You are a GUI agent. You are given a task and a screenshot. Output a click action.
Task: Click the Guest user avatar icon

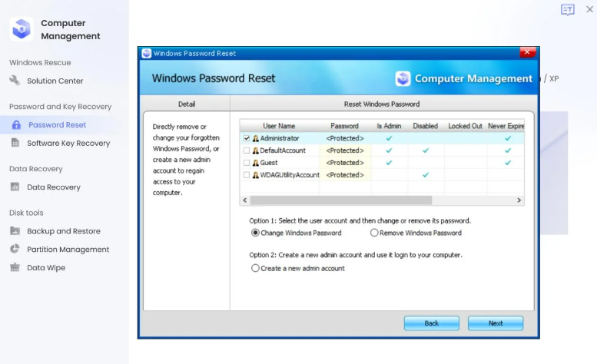tap(256, 163)
